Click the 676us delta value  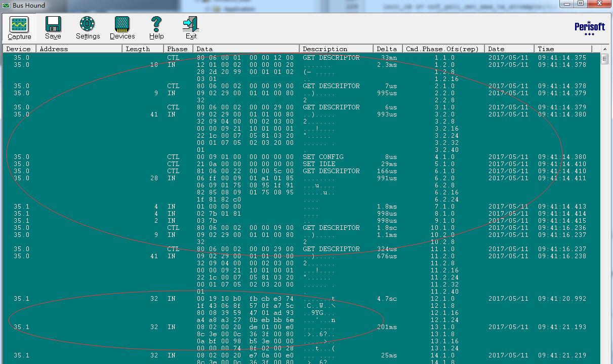[387, 256]
